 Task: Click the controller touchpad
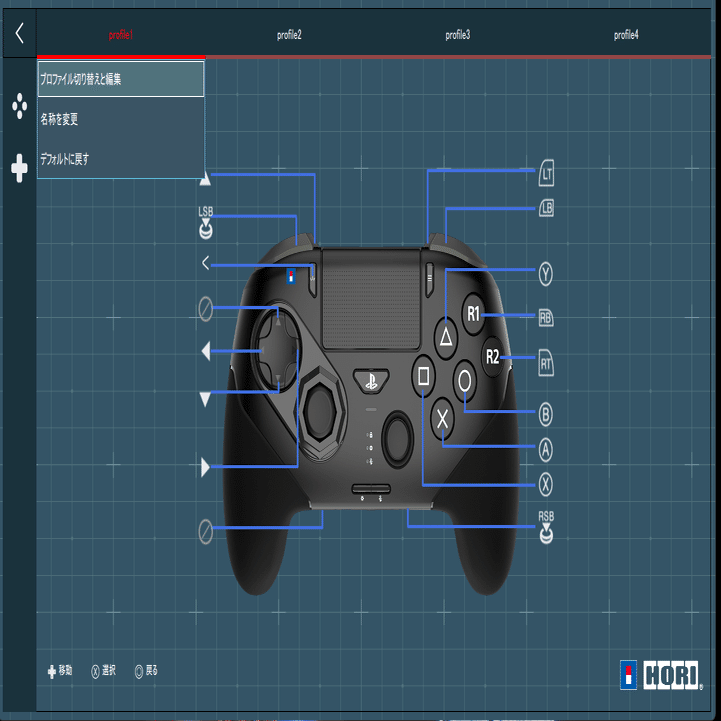click(x=371, y=298)
